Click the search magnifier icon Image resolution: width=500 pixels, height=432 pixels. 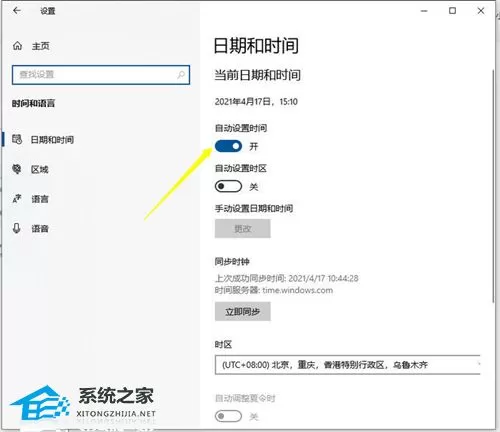pos(181,74)
